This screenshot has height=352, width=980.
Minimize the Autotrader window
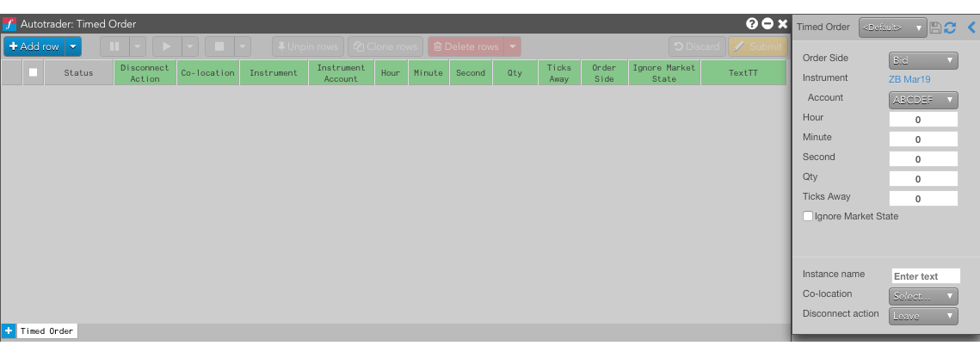pos(767,24)
